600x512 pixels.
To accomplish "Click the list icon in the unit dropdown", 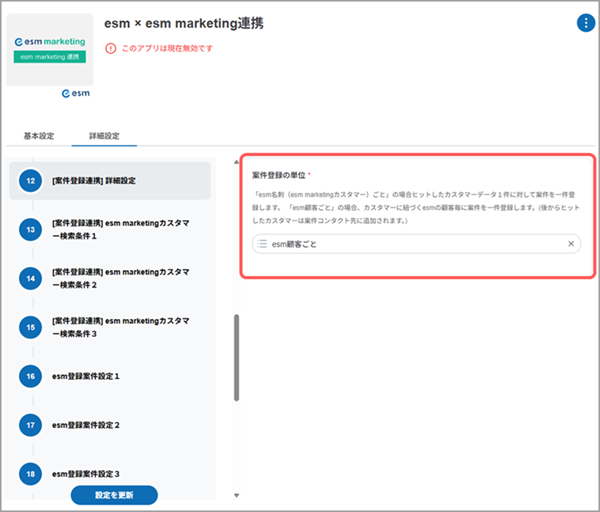I will point(262,244).
